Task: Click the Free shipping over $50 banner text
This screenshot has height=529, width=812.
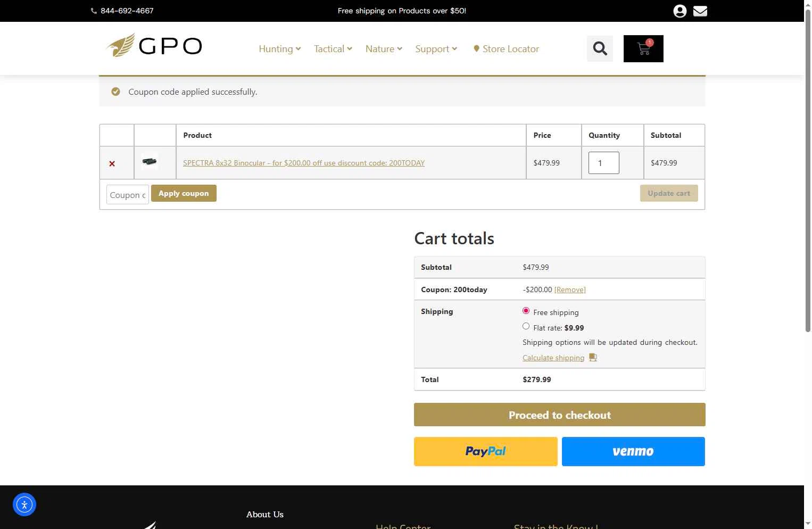Action: tap(402, 11)
